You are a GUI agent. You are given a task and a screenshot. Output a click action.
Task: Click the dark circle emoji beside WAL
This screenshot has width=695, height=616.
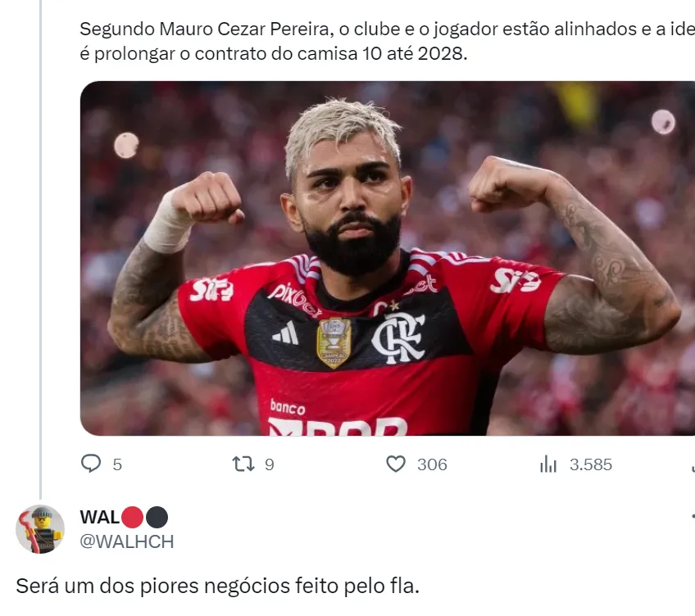[x=157, y=517]
